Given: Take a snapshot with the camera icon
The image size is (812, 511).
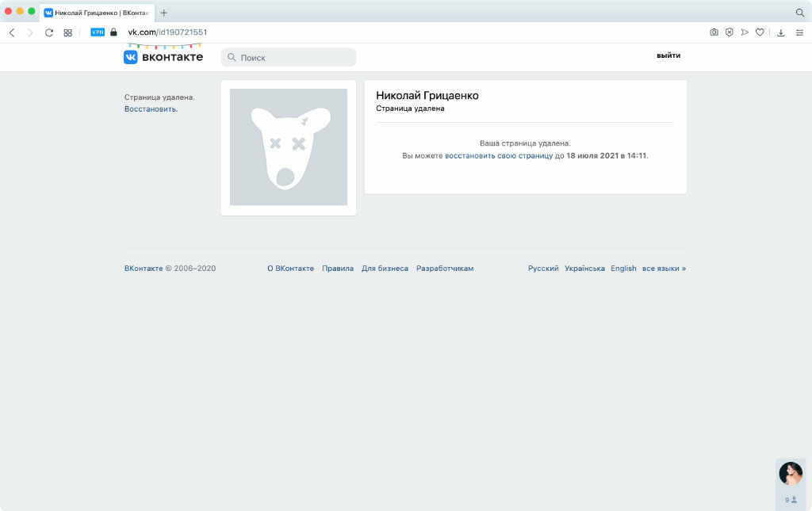Looking at the screenshot, I should [x=714, y=32].
